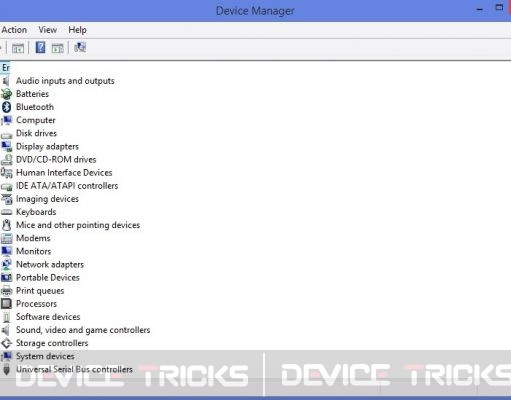Click the IDE ATA/ATAPI controllers icon

tap(6, 187)
